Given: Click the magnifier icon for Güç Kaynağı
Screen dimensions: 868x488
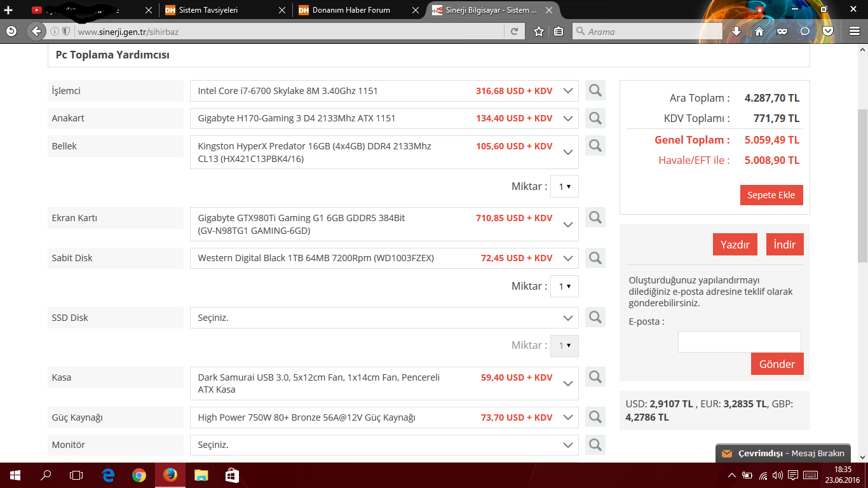Looking at the screenshot, I should click(595, 417).
